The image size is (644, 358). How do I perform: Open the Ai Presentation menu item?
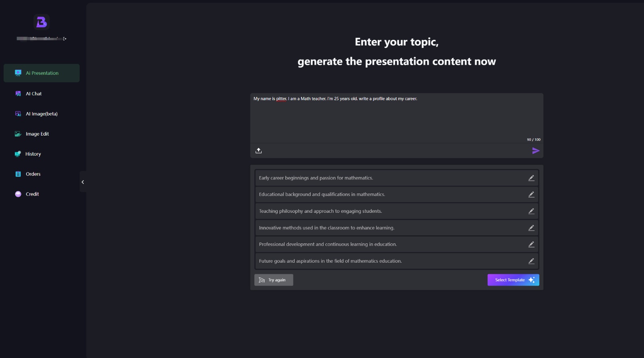coord(41,73)
